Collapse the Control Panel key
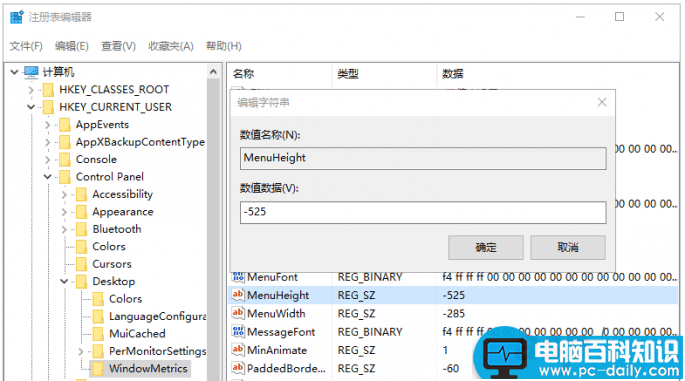The height and width of the screenshot is (381, 685). (47, 177)
